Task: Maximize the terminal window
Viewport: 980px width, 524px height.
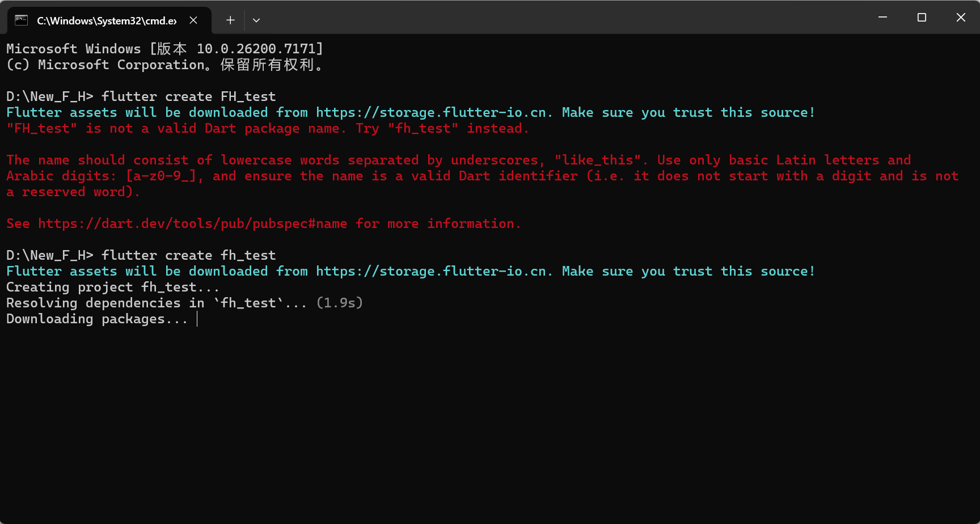Action: 922,18
